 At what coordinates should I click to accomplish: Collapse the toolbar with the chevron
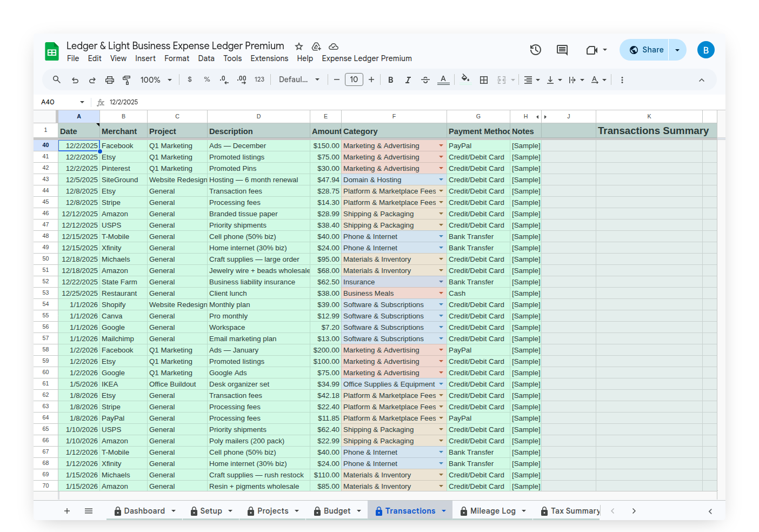702,80
